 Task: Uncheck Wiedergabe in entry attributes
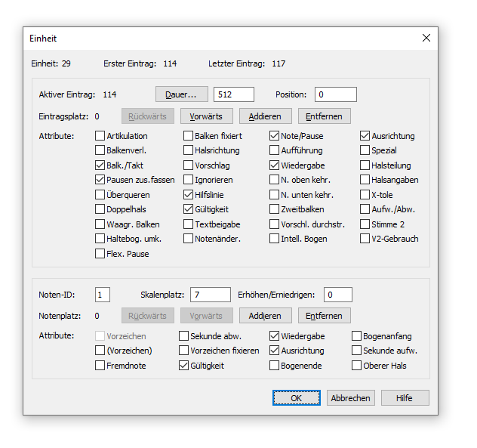tap(274, 165)
